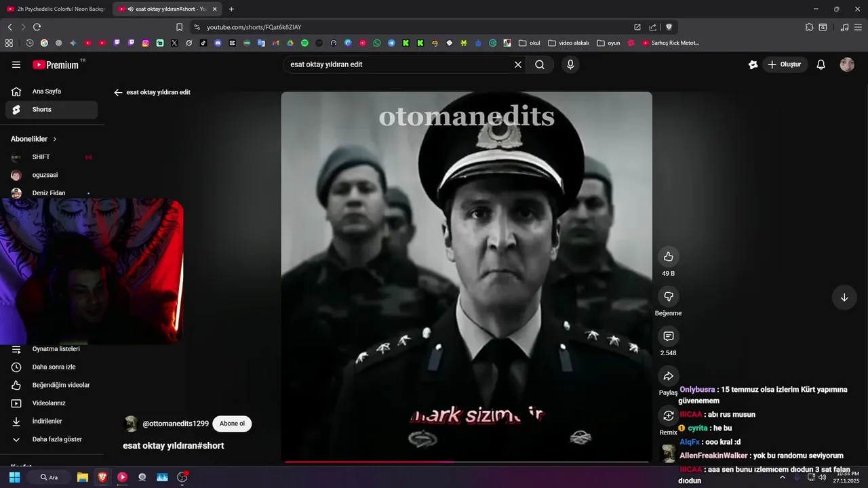
Task: Start voice search with microphone
Action: pos(570,64)
